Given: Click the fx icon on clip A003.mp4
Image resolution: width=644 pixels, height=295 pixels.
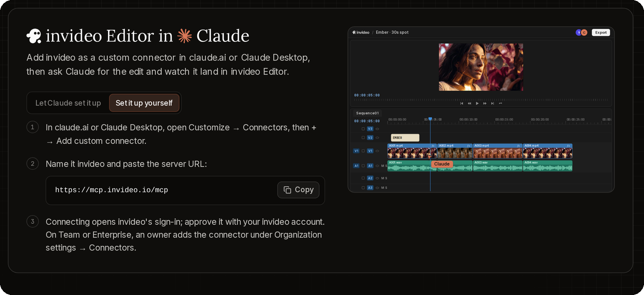Looking at the screenshot, I should [x=519, y=146].
